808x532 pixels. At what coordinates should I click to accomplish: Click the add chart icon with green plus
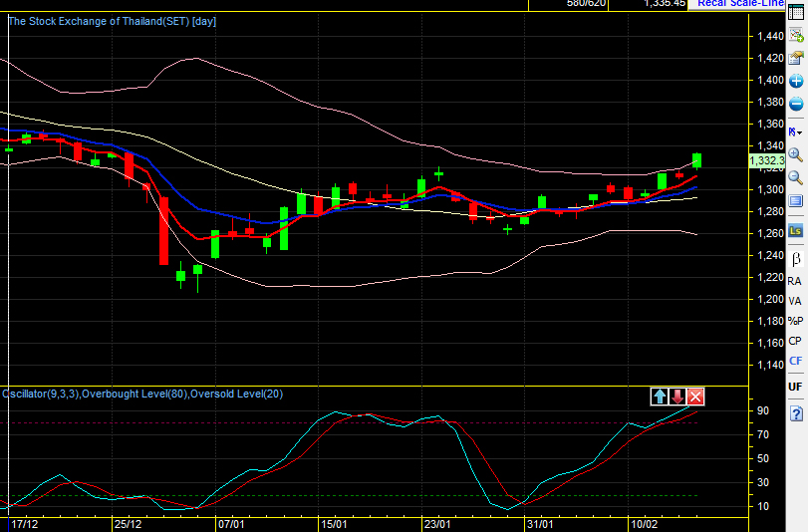pos(796,35)
